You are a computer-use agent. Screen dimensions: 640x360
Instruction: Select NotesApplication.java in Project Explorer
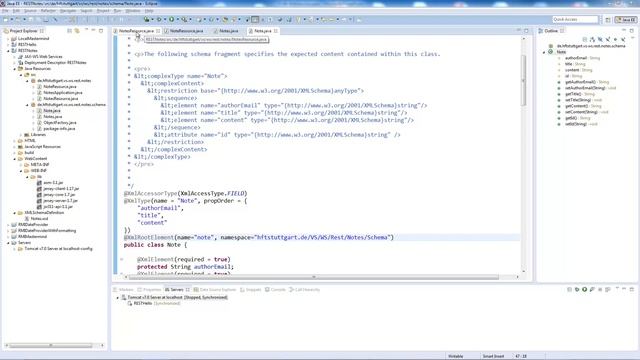coord(63,93)
